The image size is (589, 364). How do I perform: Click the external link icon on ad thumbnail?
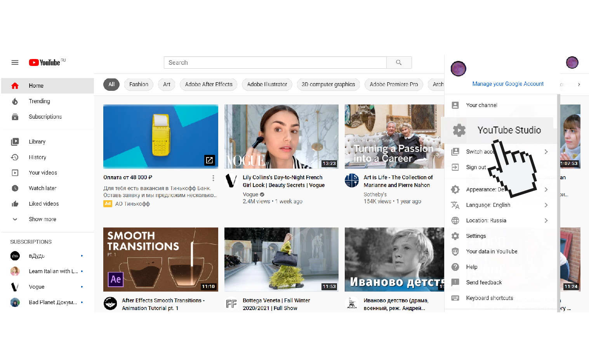209,160
